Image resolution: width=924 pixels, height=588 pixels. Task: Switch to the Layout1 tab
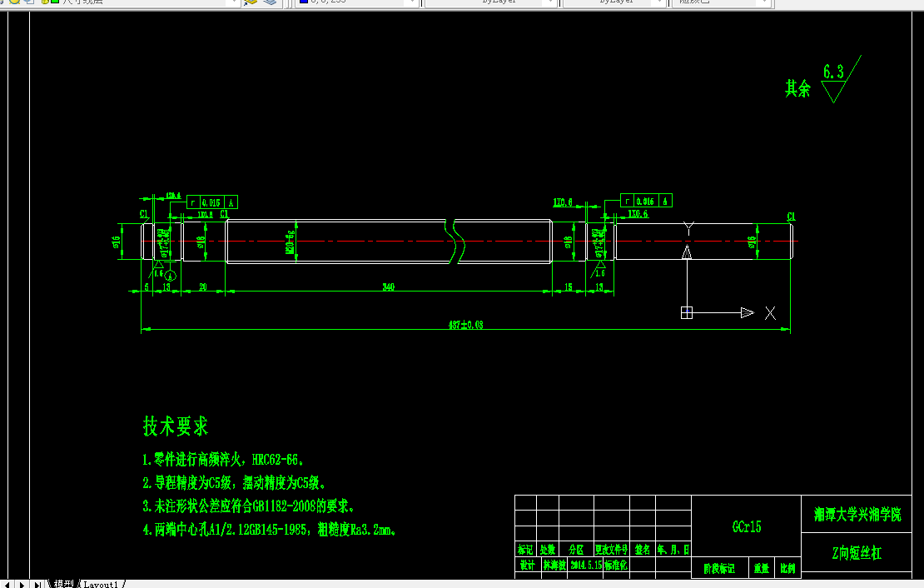[102, 584]
